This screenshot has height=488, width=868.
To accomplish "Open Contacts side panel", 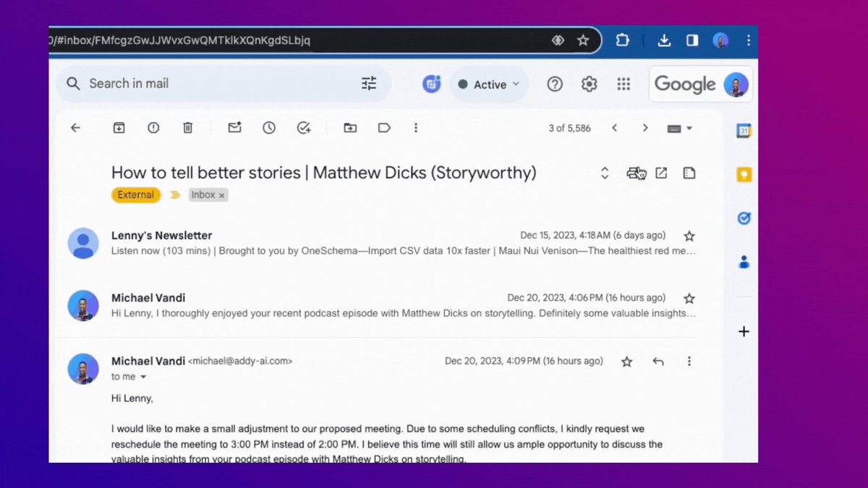I will (744, 262).
